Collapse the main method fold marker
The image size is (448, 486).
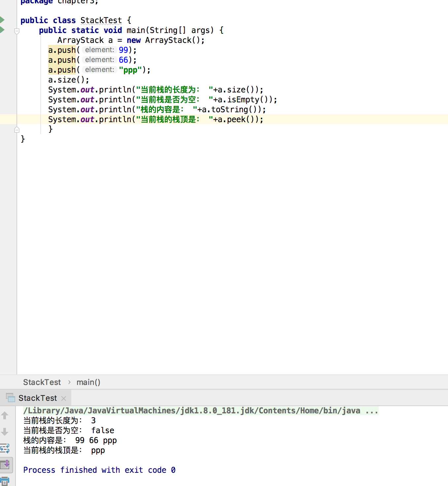point(17,31)
